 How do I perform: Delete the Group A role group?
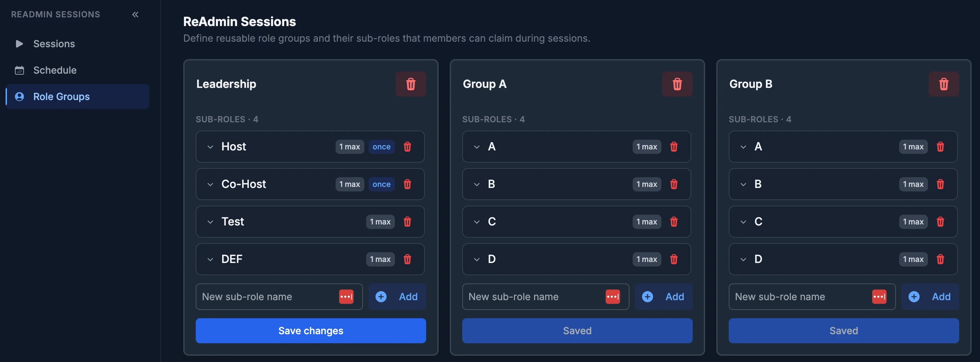coord(677,84)
